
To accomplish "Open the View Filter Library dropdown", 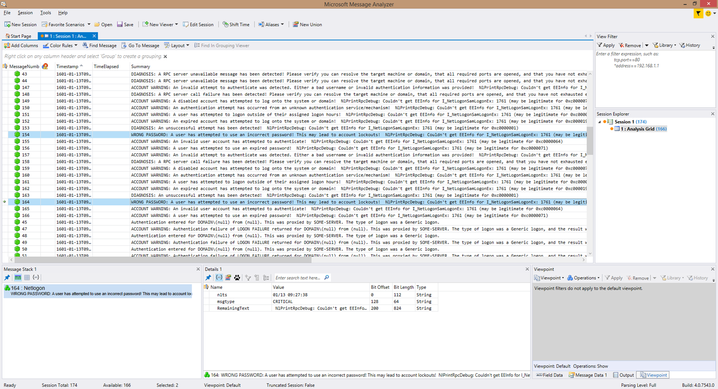I will 664,45.
